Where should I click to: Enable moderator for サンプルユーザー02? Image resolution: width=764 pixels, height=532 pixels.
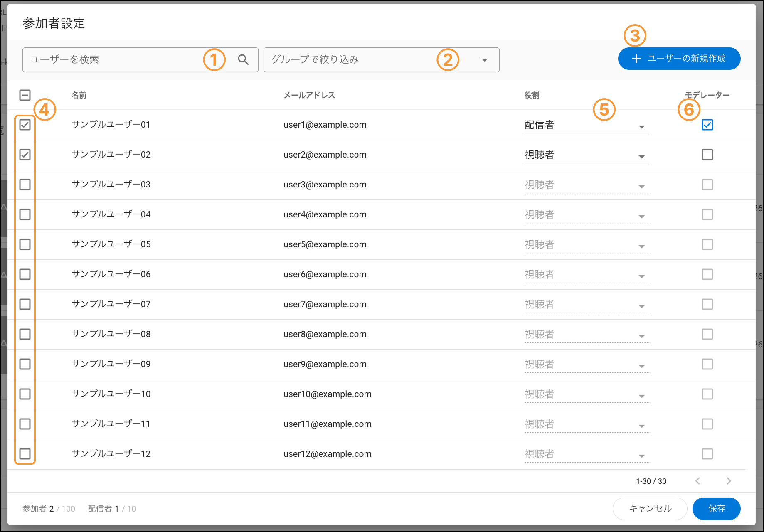click(707, 155)
